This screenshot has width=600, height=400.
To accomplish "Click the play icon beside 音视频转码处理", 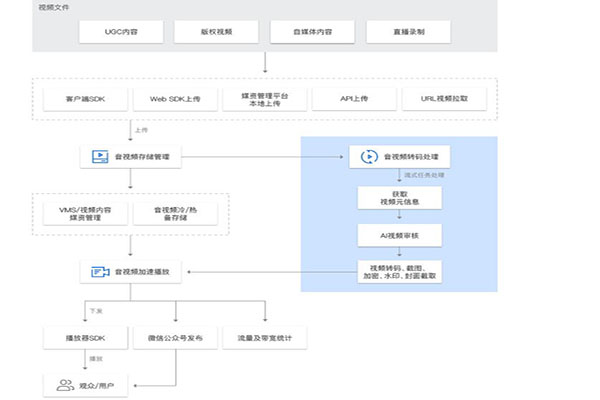I will [368, 156].
